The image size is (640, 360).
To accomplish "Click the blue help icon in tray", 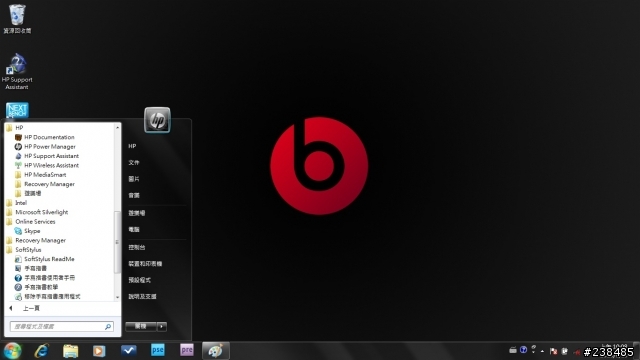I will 523,350.
